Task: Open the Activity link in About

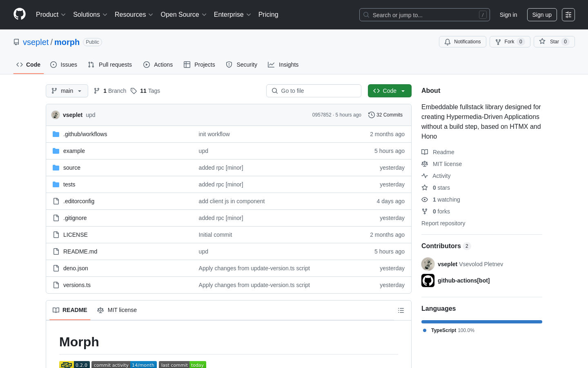Action: (x=436, y=176)
